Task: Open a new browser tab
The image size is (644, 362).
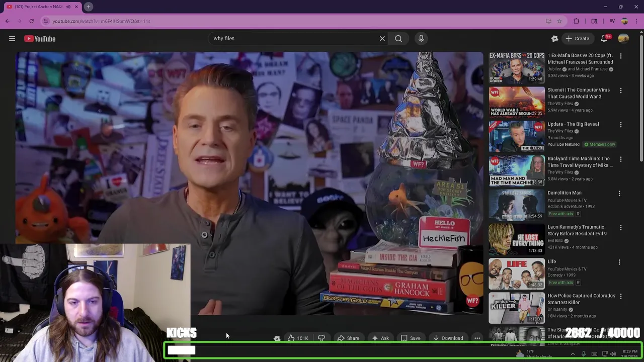Action: (88, 7)
